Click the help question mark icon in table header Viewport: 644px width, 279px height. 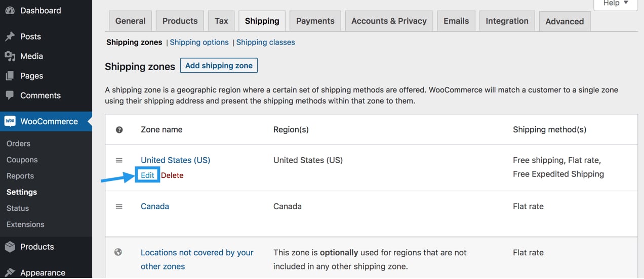coord(119,130)
